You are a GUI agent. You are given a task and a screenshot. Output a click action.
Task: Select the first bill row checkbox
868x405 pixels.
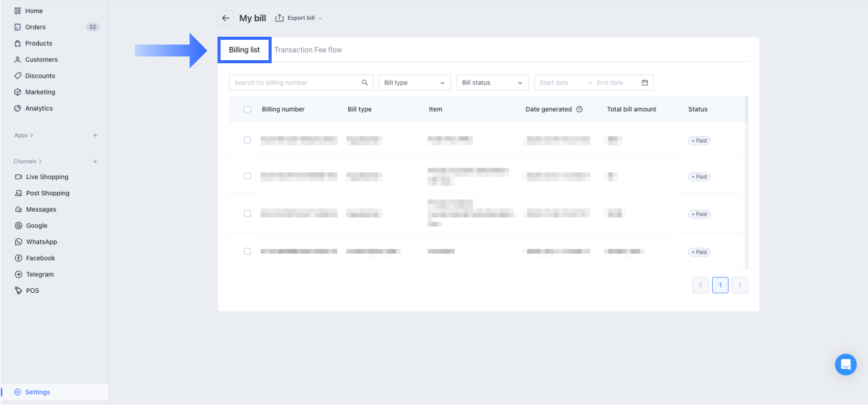248,140
